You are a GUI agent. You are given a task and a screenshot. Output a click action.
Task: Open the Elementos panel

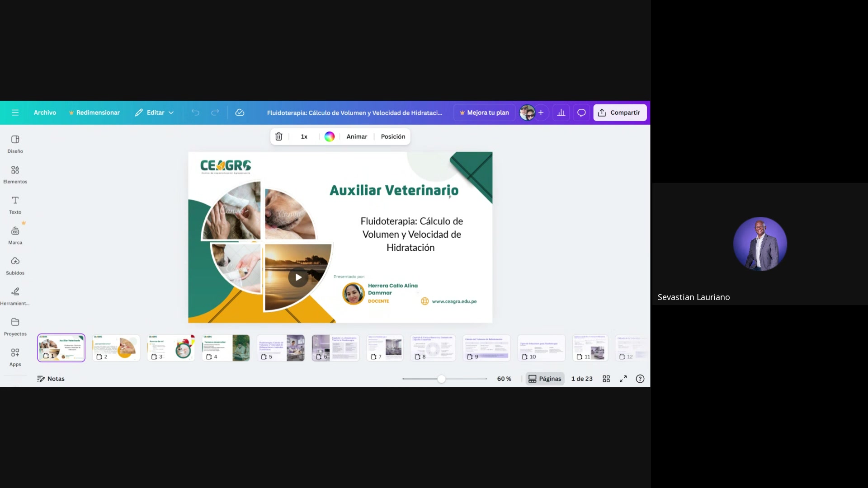tap(15, 174)
